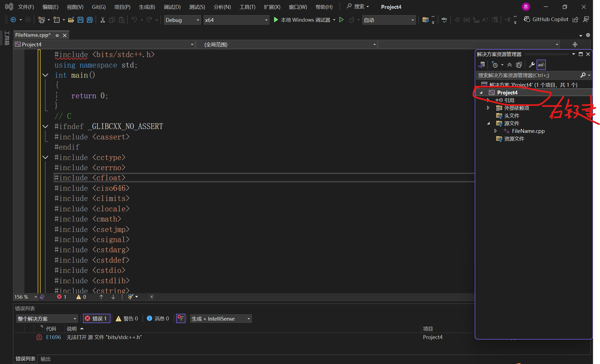Click the Open File folder icon
This screenshot has height=364, width=600.
[71, 20]
